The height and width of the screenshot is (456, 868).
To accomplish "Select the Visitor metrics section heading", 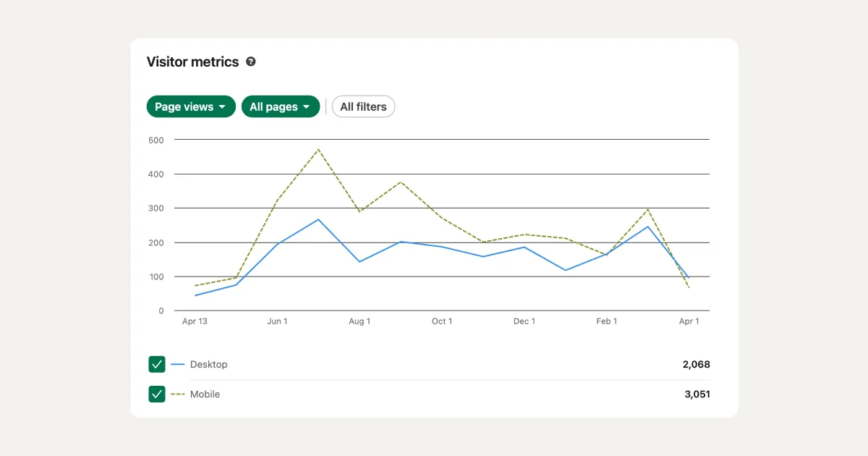I will [x=192, y=62].
